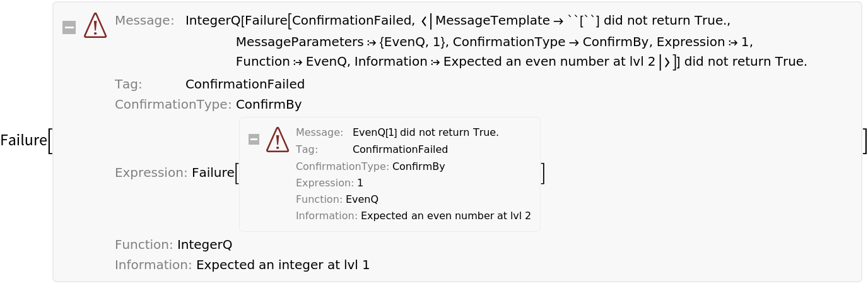
Task: Click "Expected an integer at lvl 1" text
Action: 283,265
